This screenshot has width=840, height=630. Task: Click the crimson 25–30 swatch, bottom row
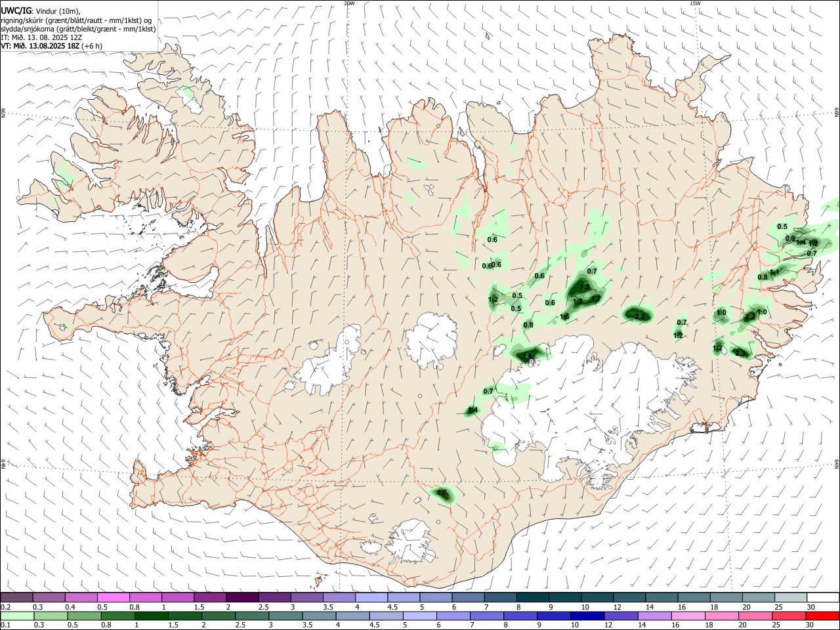tap(789, 616)
